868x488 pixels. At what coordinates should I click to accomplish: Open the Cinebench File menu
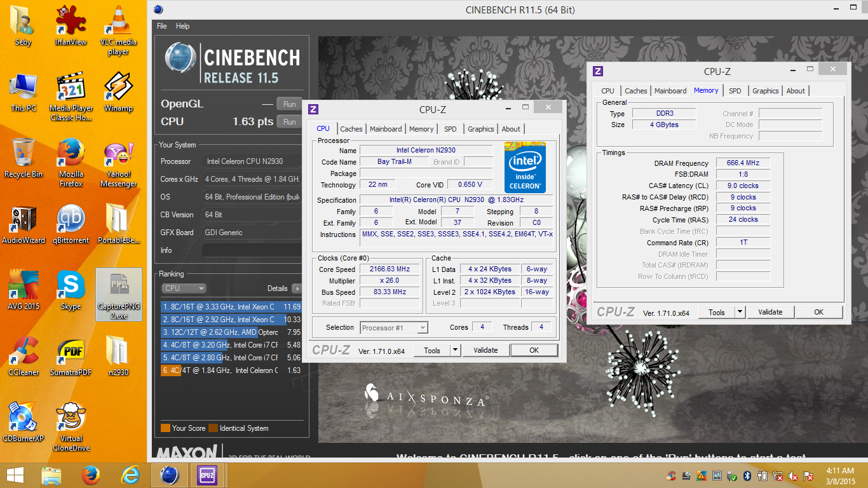(162, 26)
